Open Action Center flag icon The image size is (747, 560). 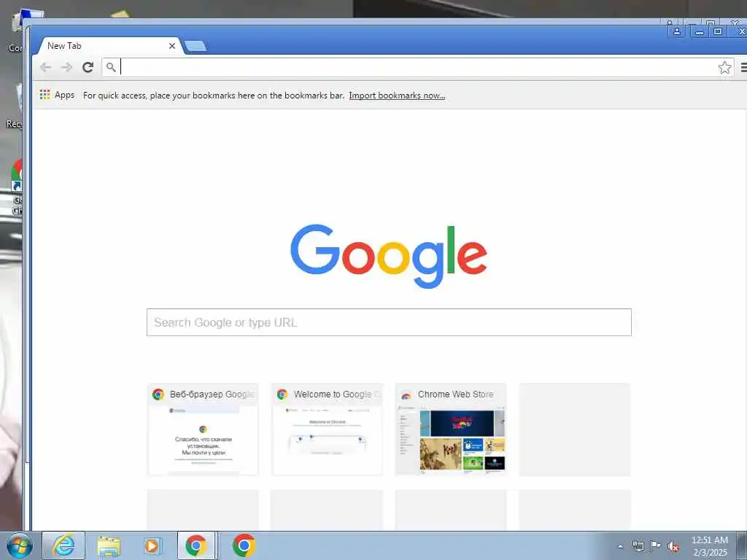pyautogui.click(x=656, y=545)
